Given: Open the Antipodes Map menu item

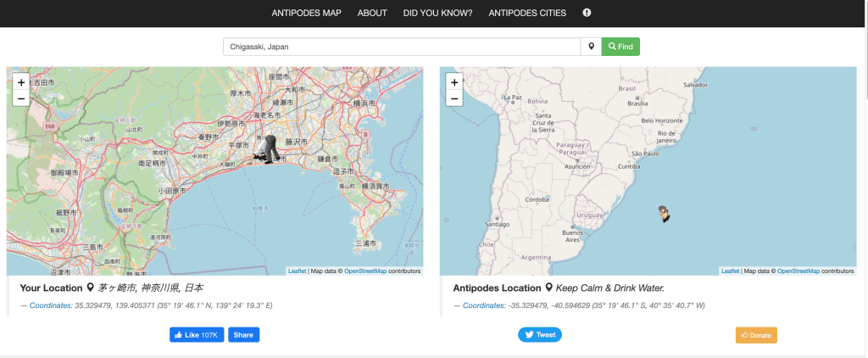Looking at the screenshot, I should [306, 13].
